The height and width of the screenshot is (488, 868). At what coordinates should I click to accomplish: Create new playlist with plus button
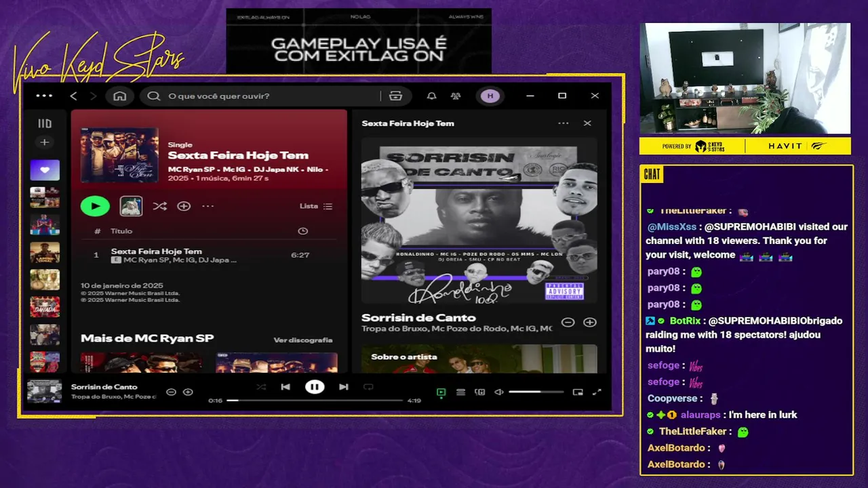pos(45,142)
